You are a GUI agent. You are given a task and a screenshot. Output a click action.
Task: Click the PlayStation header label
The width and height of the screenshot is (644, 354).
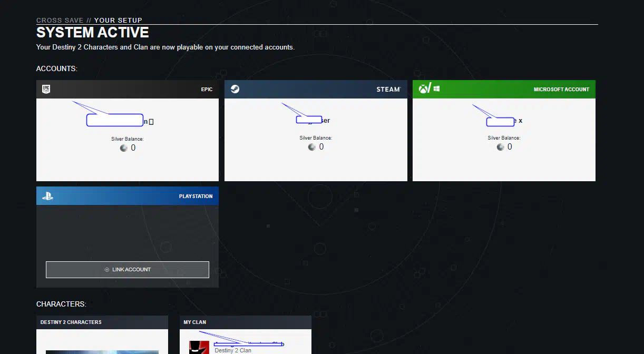pyautogui.click(x=196, y=196)
